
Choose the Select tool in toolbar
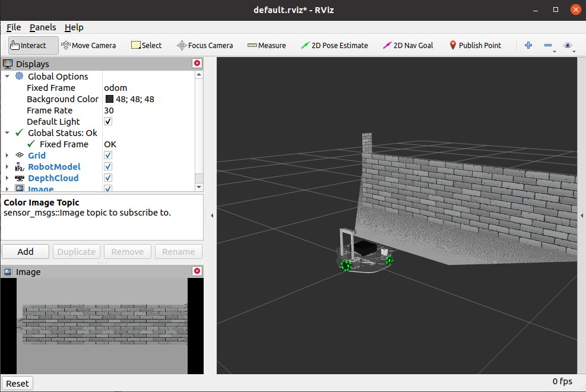click(146, 45)
